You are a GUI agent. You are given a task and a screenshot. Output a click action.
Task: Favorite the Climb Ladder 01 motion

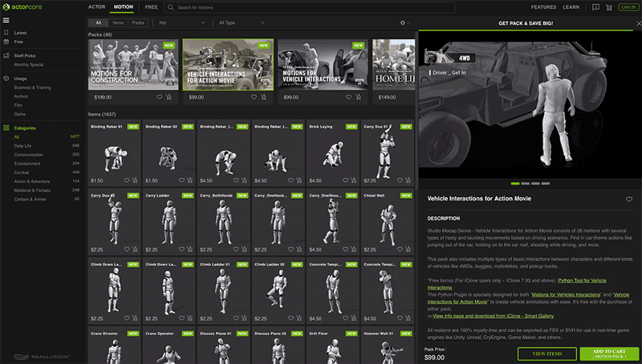(x=236, y=318)
